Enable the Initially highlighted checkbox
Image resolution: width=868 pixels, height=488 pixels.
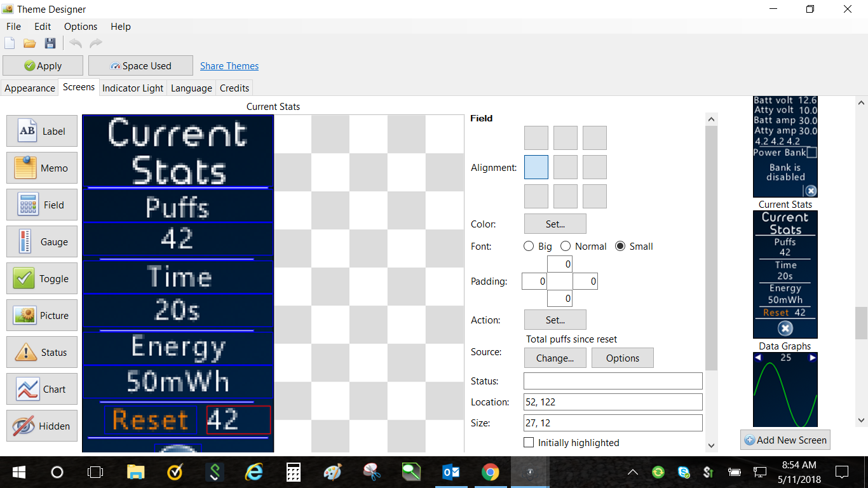point(529,442)
